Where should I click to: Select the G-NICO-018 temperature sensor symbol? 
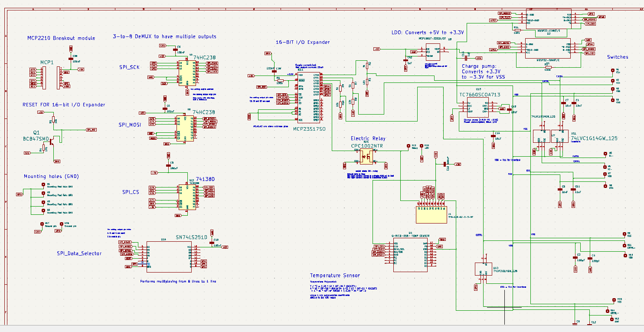click(410, 254)
